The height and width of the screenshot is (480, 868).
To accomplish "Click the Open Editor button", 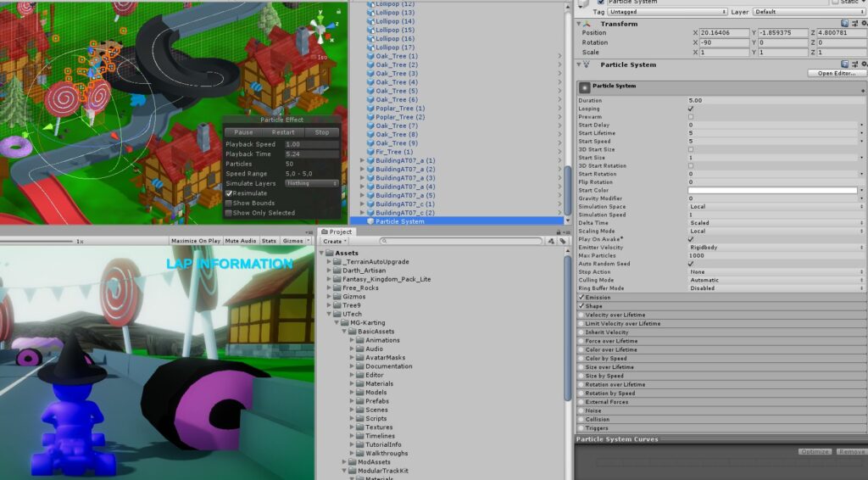I will [836, 74].
